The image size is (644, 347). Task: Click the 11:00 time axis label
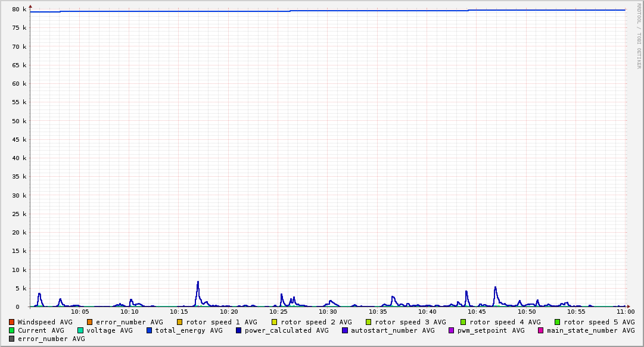click(625, 311)
